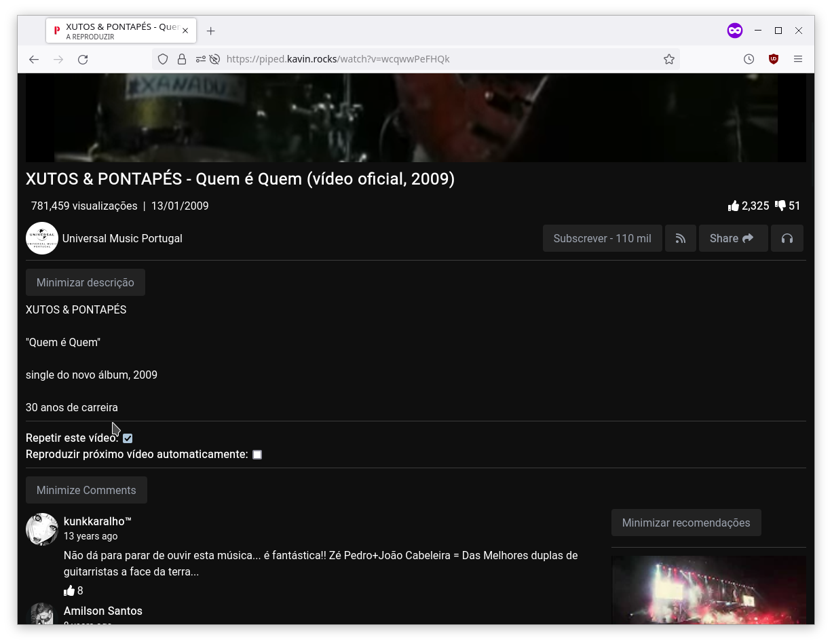Click the Share button
This screenshot has width=832, height=644.
pyautogui.click(x=734, y=238)
